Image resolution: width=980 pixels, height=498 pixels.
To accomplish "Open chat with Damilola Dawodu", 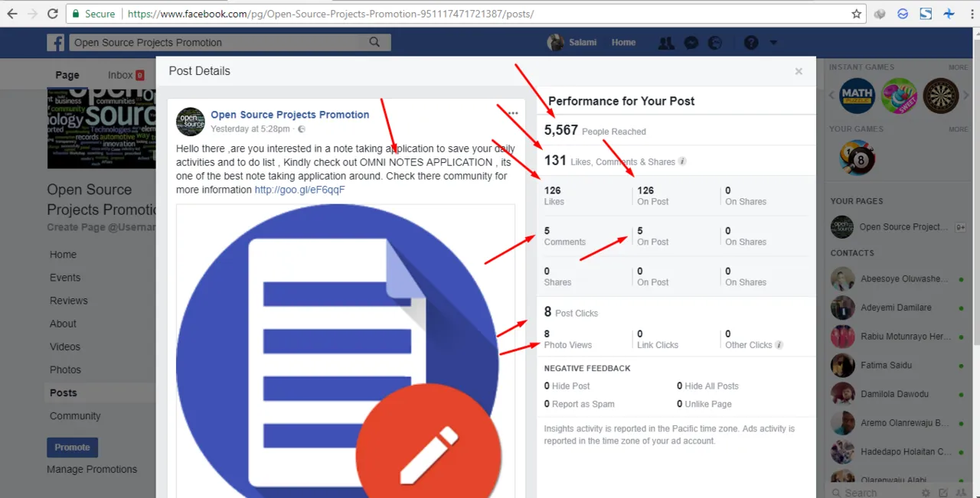I will (x=897, y=394).
